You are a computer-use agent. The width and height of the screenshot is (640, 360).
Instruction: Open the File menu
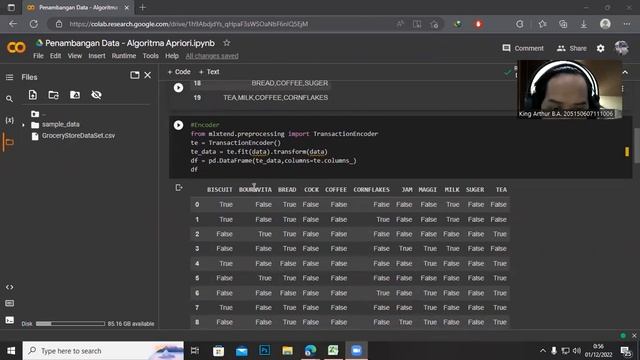coord(38,56)
